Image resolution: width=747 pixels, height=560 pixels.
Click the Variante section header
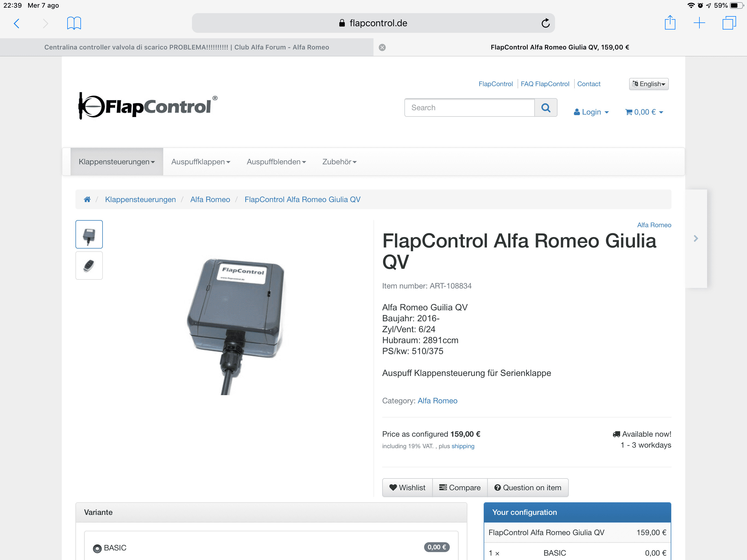(271, 512)
